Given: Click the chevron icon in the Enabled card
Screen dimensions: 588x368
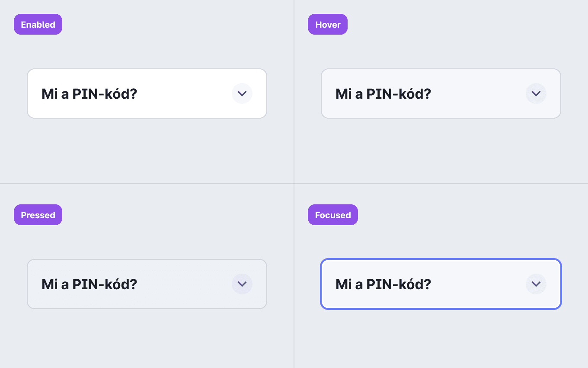Looking at the screenshot, I should tap(242, 94).
